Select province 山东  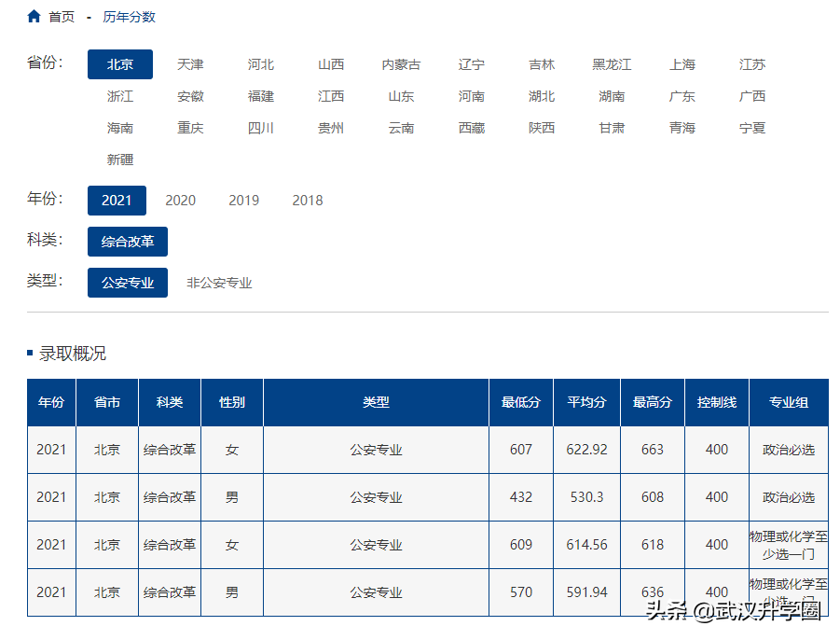(401, 96)
